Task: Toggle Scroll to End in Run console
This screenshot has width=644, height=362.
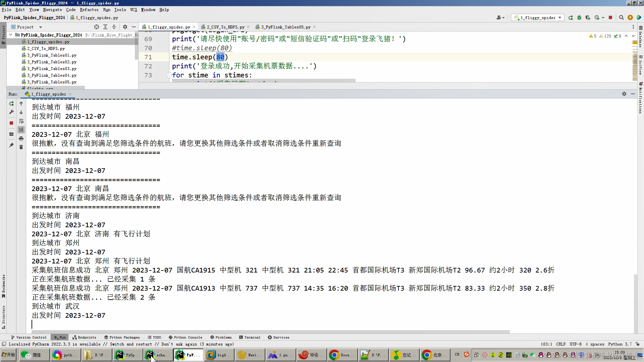Action: 21,130
